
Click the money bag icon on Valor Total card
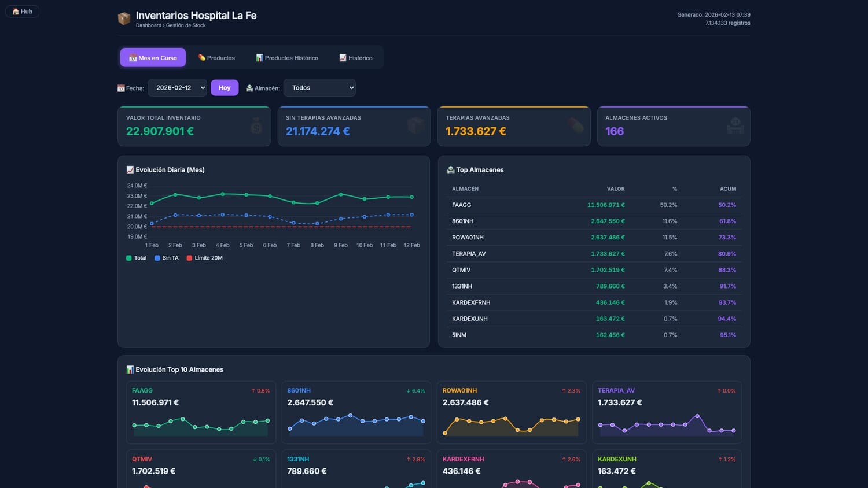point(256,125)
